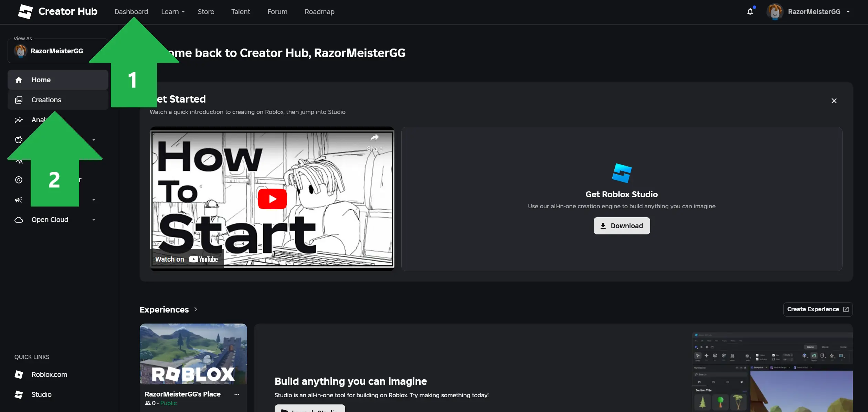Expand the Open Cloud section
This screenshot has width=868, height=412.
click(94, 220)
